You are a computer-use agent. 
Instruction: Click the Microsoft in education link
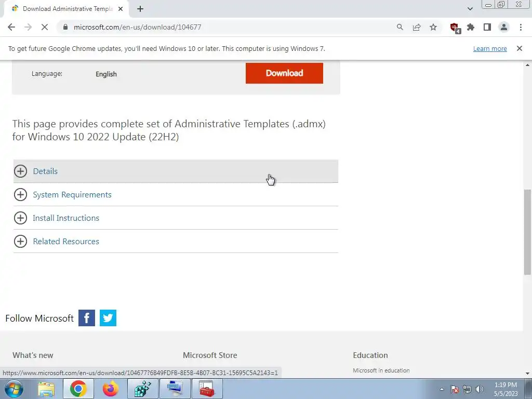(x=381, y=370)
